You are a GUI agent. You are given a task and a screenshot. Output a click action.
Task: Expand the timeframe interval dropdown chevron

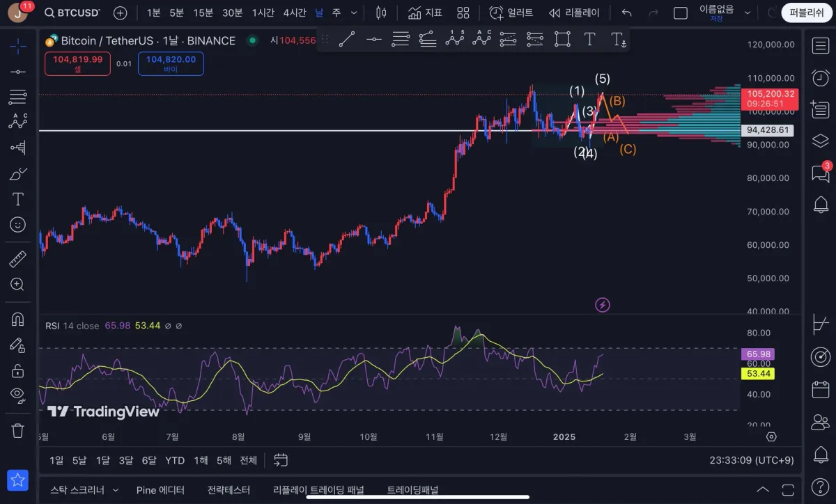click(x=354, y=13)
